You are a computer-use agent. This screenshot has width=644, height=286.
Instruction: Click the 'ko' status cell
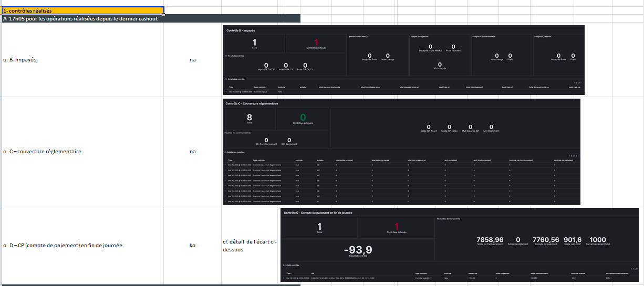[x=192, y=246]
